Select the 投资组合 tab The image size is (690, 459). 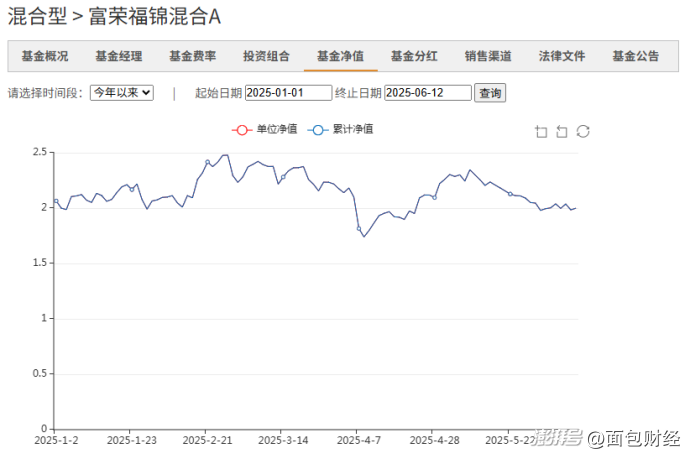click(x=267, y=56)
